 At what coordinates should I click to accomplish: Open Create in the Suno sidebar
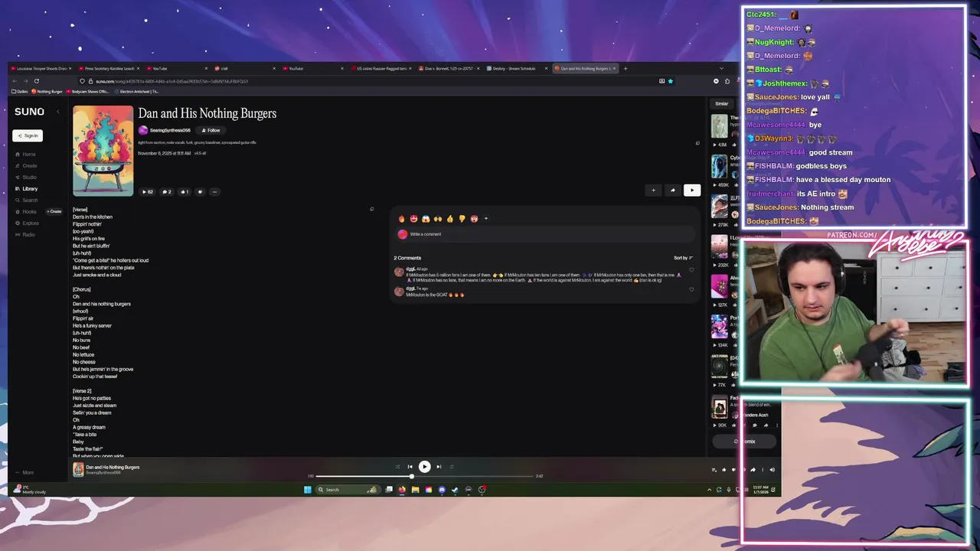tap(26, 165)
